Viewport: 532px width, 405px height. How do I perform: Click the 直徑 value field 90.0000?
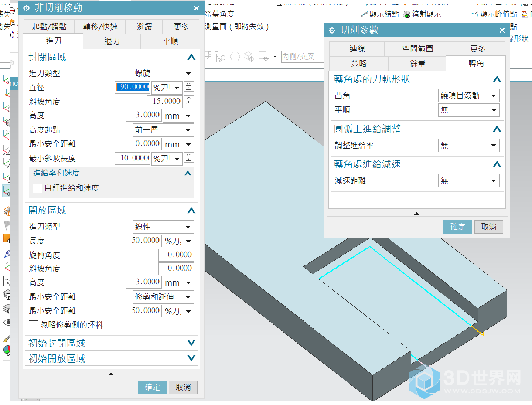coord(133,87)
